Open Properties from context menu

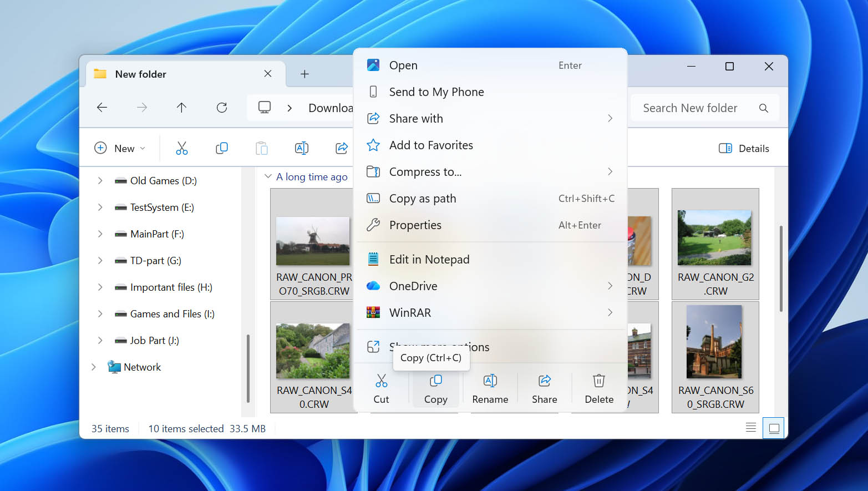(x=490, y=225)
